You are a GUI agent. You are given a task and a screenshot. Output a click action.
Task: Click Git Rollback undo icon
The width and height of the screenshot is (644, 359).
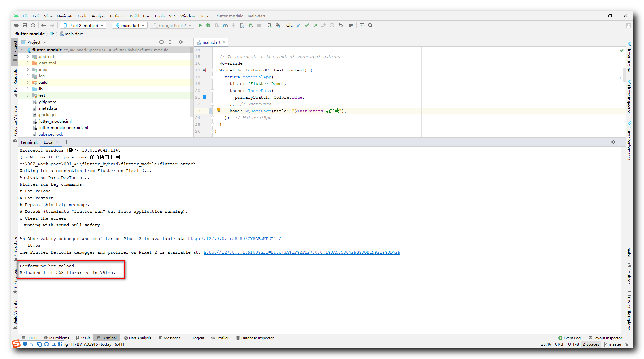pos(340,25)
